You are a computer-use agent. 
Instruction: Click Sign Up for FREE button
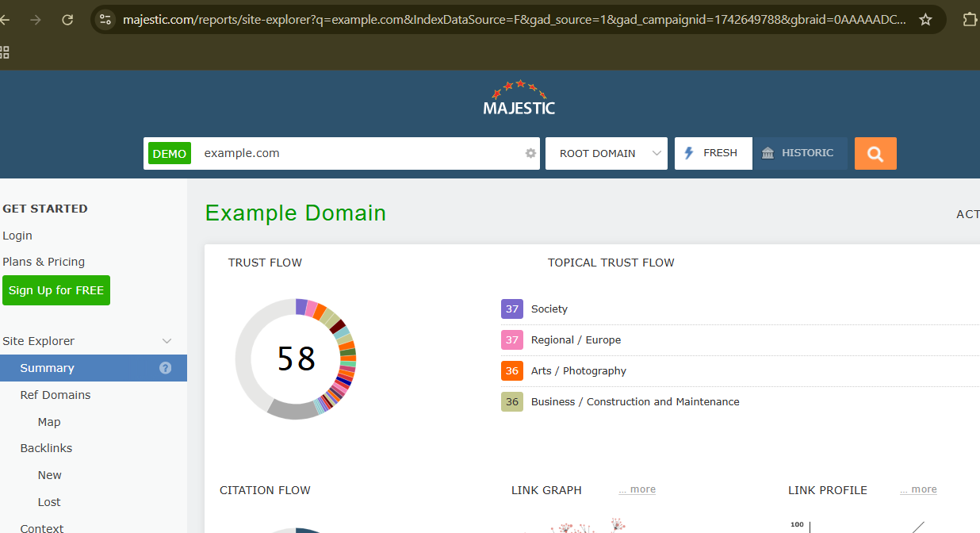tap(56, 290)
